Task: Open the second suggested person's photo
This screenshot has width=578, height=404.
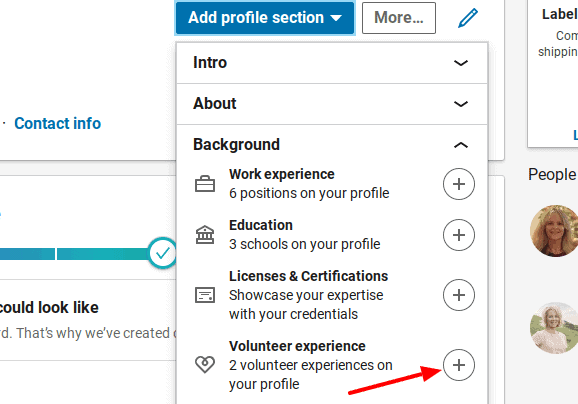Action: click(x=554, y=328)
